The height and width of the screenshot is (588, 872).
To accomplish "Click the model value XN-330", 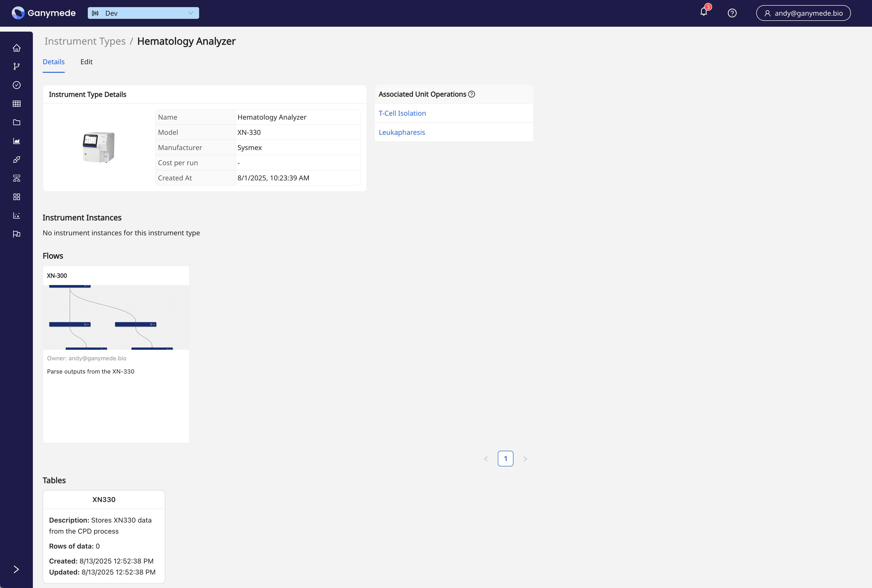I will (x=249, y=132).
